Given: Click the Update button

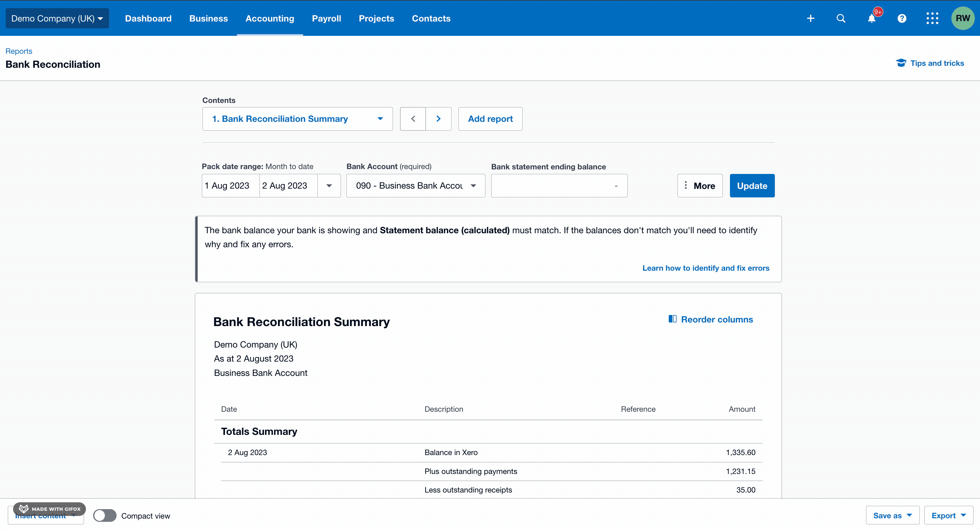Looking at the screenshot, I should pos(752,186).
